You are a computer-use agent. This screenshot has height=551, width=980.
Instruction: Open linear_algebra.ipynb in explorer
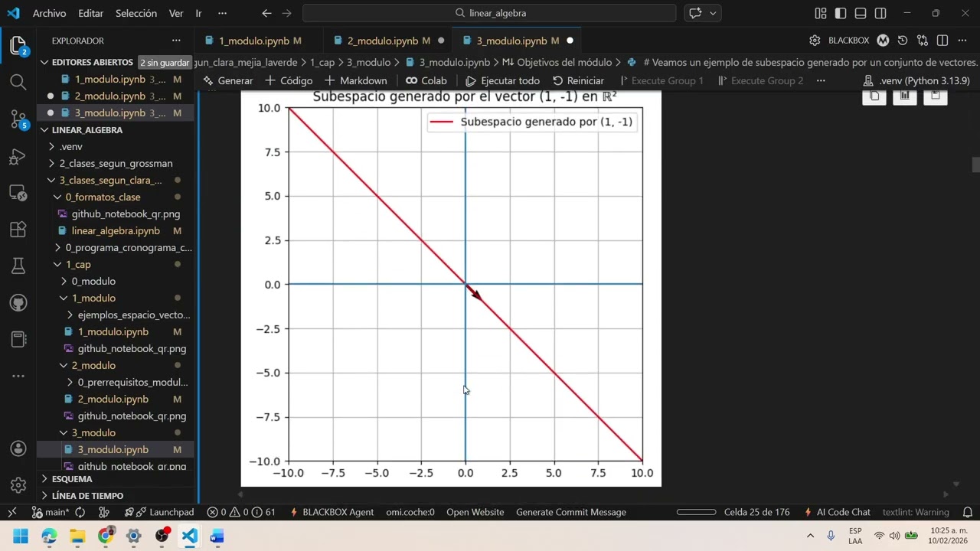[115, 230]
